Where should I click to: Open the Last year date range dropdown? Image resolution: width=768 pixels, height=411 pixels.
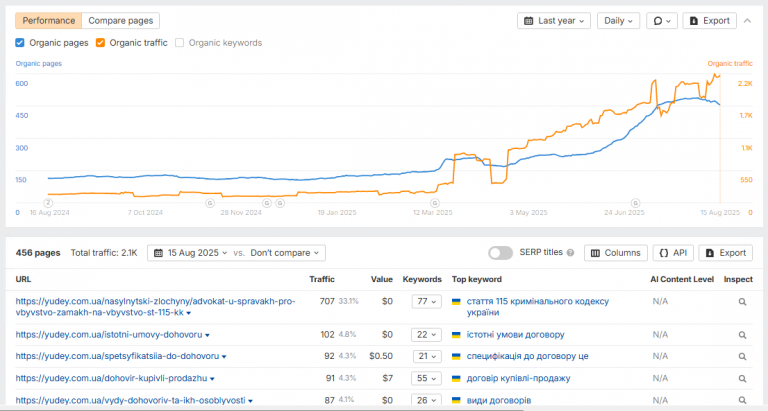[x=554, y=21]
